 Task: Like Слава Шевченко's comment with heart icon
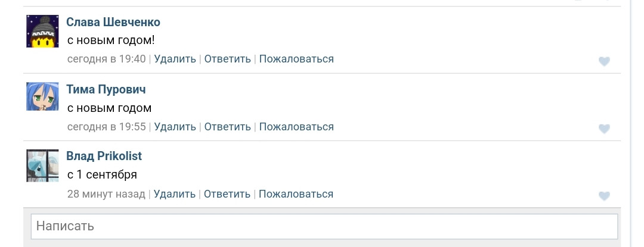[x=604, y=61]
